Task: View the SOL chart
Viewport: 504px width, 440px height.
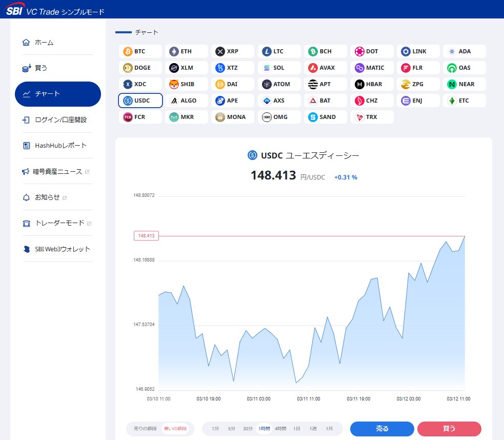Action: [x=279, y=68]
